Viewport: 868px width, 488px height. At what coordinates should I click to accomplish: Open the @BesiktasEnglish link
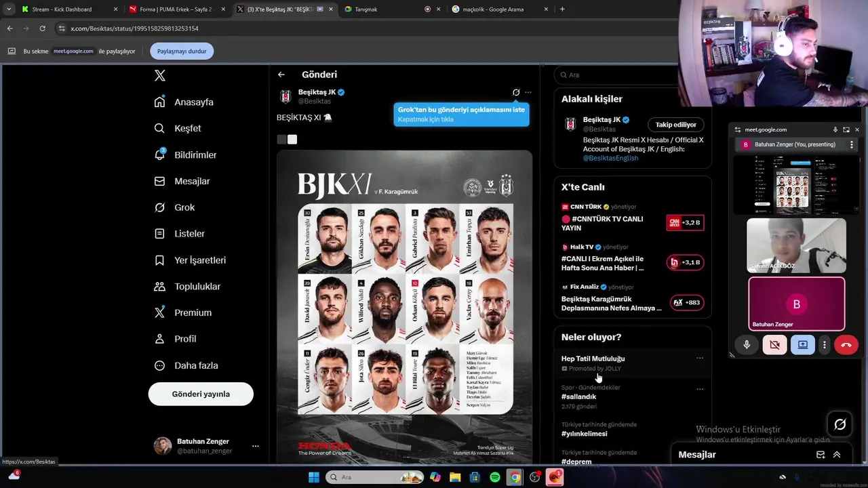pos(610,158)
